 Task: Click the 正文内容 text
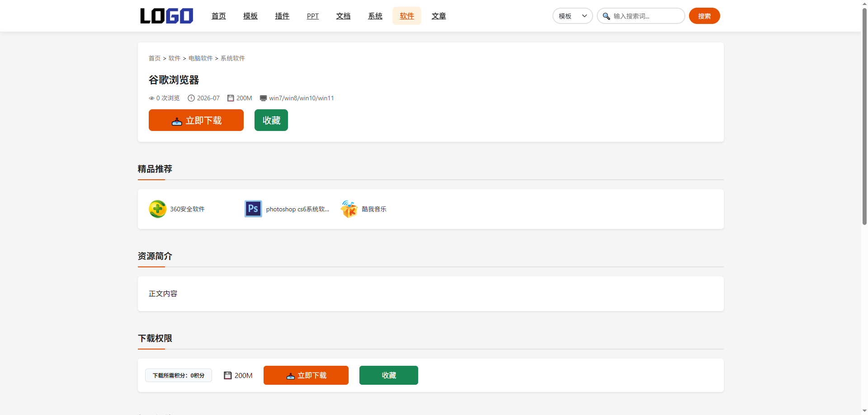(x=163, y=294)
